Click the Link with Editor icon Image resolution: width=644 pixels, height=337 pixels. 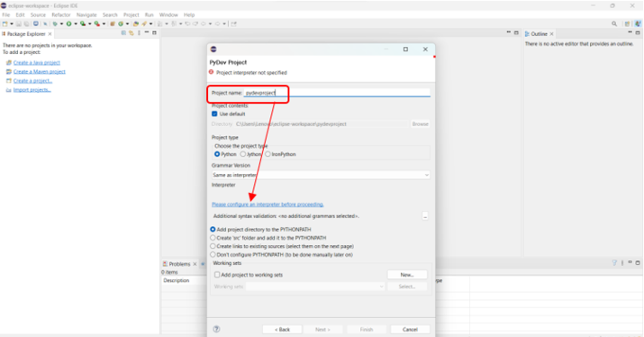[132, 32]
